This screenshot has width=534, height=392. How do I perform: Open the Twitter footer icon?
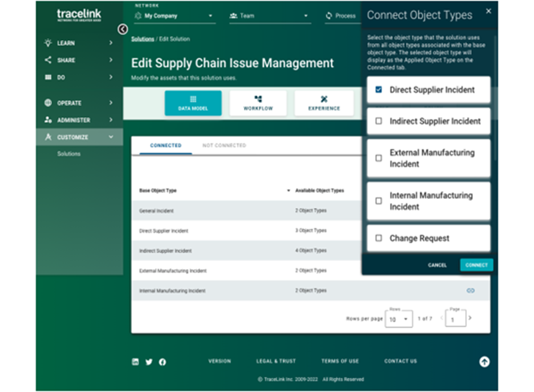pos(149,362)
